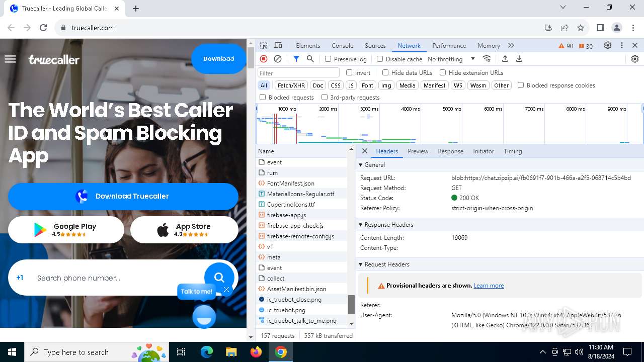Open the Sources tab
644x362 pixels.
tap(375, 46)
